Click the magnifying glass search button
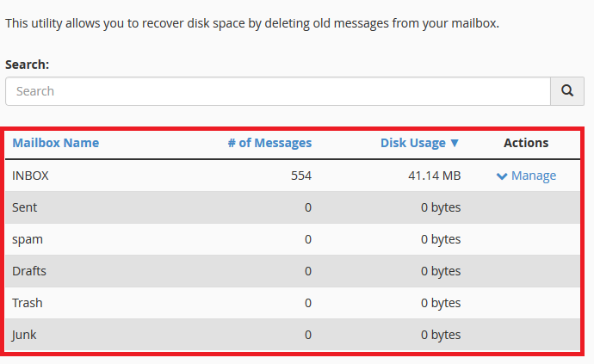 point(567,91)
